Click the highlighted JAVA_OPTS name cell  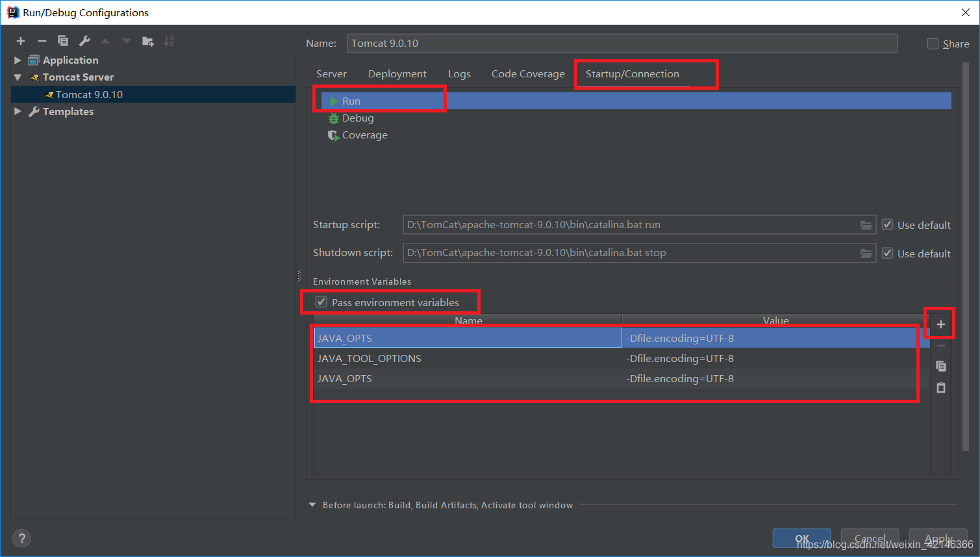coord(468,338)
